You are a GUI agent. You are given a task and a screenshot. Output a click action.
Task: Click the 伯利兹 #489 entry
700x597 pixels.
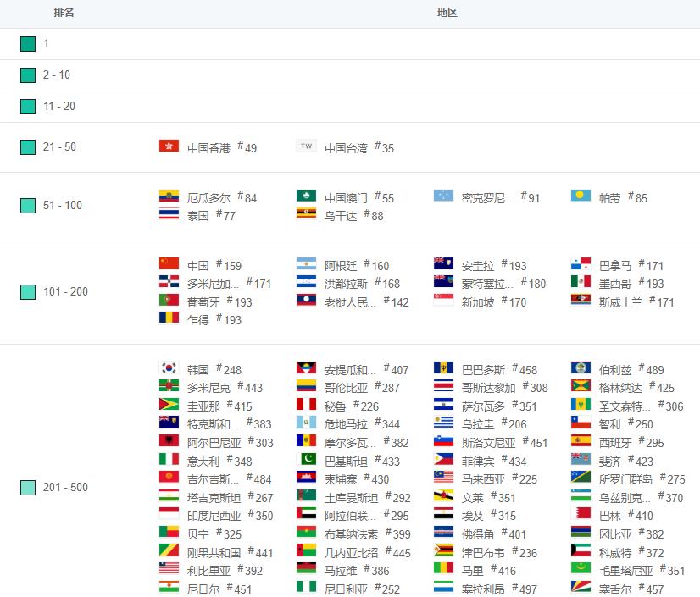point(618,368)
